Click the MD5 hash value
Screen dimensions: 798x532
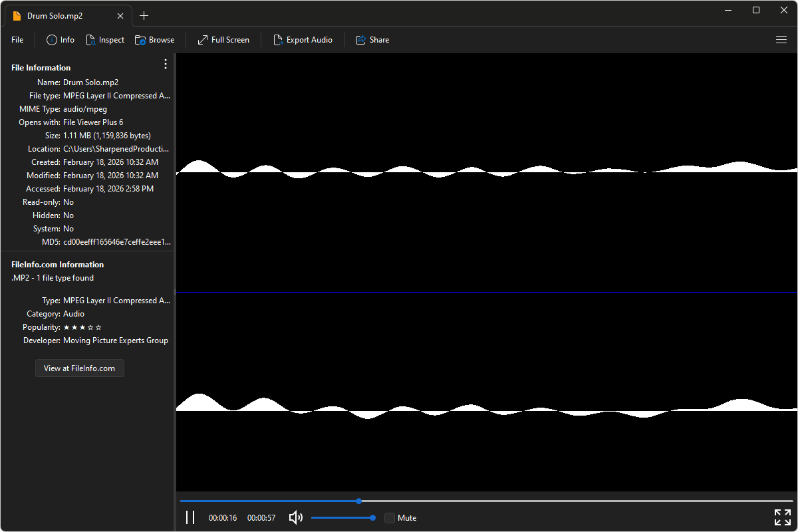tap(116, 242)
